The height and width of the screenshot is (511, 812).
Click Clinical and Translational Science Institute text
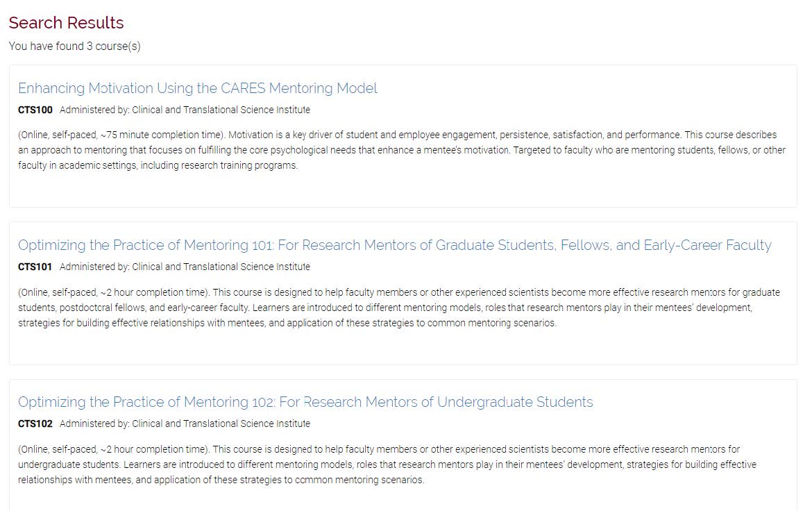point(222,109)
